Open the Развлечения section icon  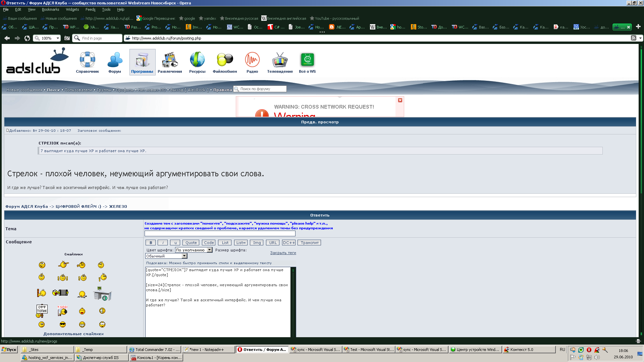coord(170,62)
